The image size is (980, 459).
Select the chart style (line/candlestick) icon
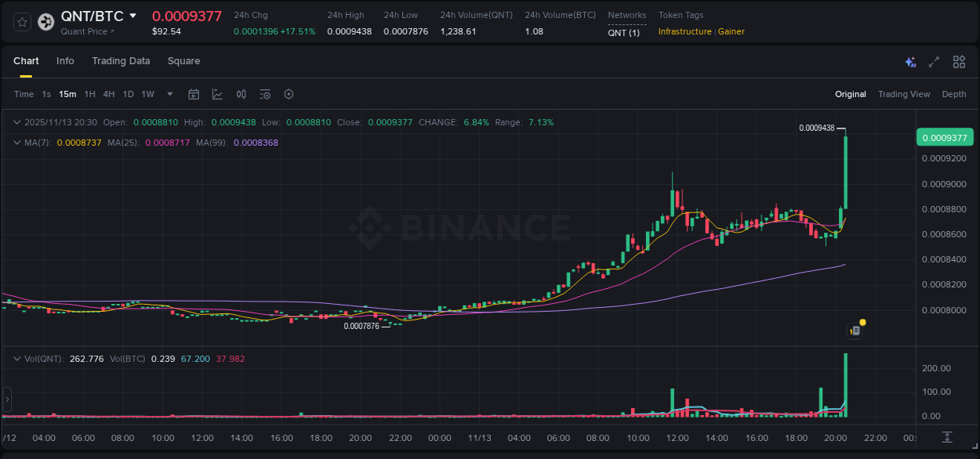[x=217, y=94]
